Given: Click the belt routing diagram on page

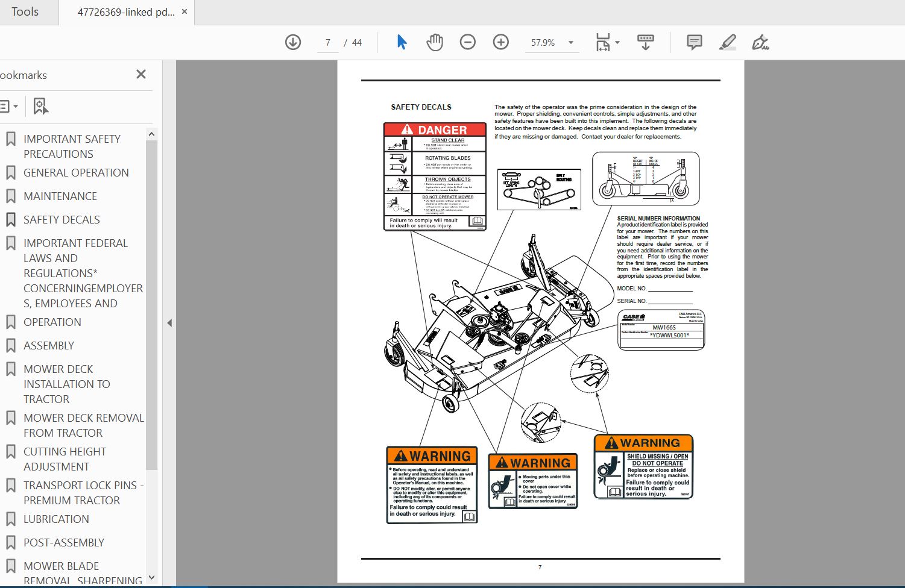Looking at the screenshot, I should click(x=539, y=189).
